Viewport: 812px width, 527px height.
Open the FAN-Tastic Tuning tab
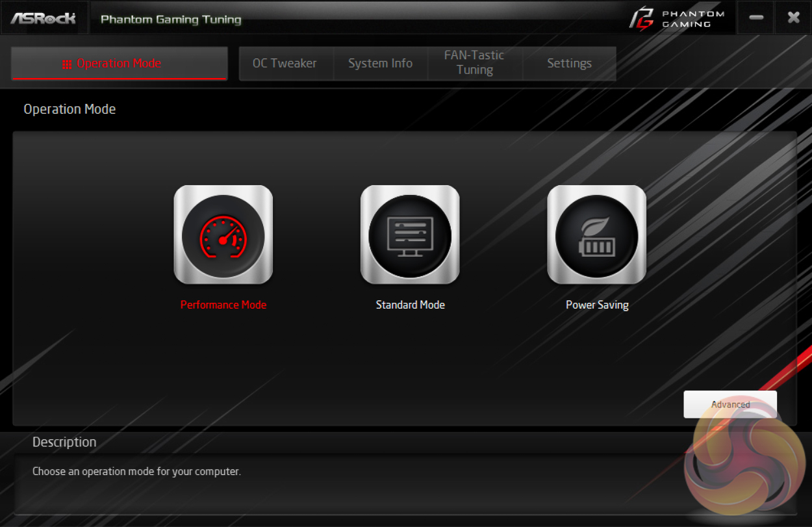pos(475,64)
